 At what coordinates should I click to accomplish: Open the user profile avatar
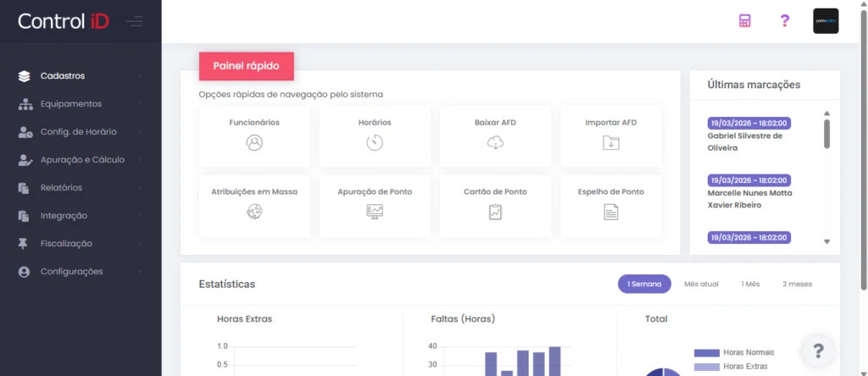pyautogui.click(x=826, y=21)
